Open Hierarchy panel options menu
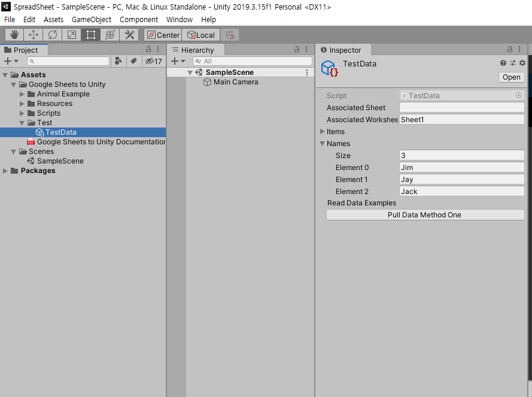 [x=306, y=49]
